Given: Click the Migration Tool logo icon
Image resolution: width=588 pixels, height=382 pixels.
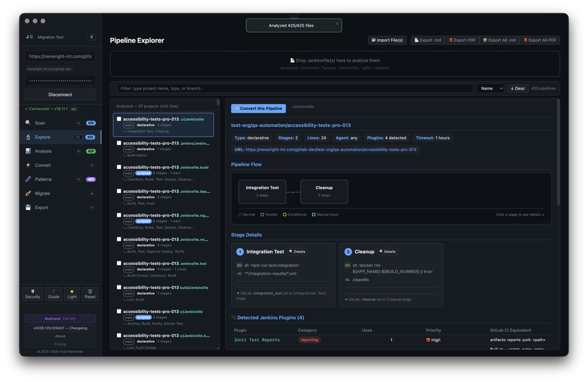Looking at the screenshot, I should pos(29,37).
